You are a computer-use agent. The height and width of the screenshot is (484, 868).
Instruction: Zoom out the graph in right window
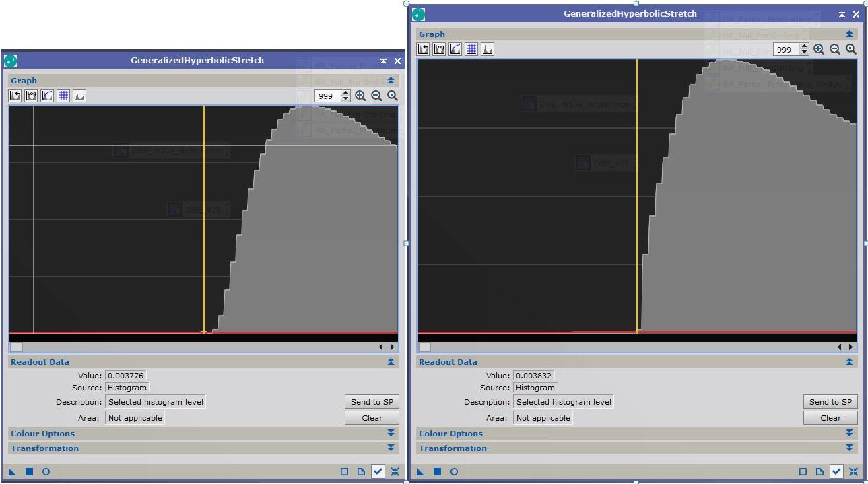[835, 49]
